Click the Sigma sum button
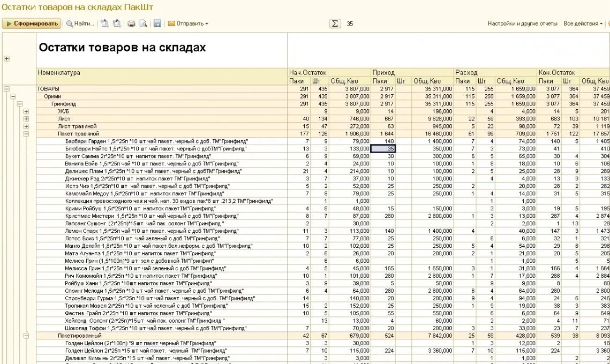The height and width of the screenshot is (364, 610). tap(335, 24)
